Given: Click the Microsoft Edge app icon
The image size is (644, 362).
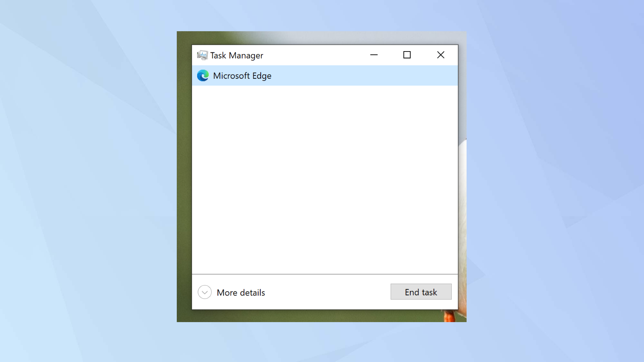Looking at the screenshot, I should 203,76.
